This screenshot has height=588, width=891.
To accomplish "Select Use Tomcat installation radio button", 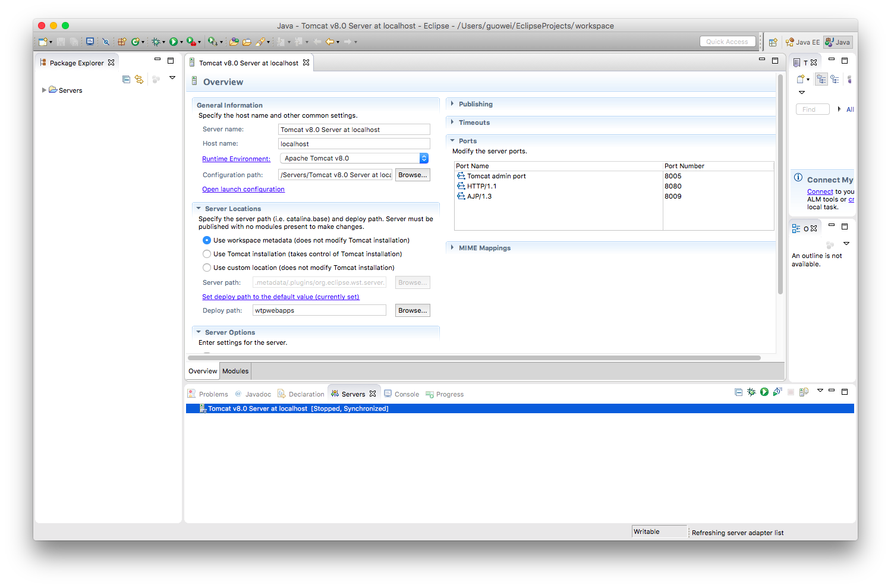I will (x=207, y=254).
